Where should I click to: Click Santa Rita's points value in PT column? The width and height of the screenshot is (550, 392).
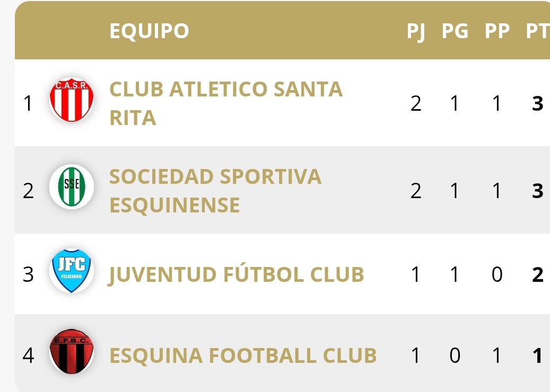pos(537,103)
